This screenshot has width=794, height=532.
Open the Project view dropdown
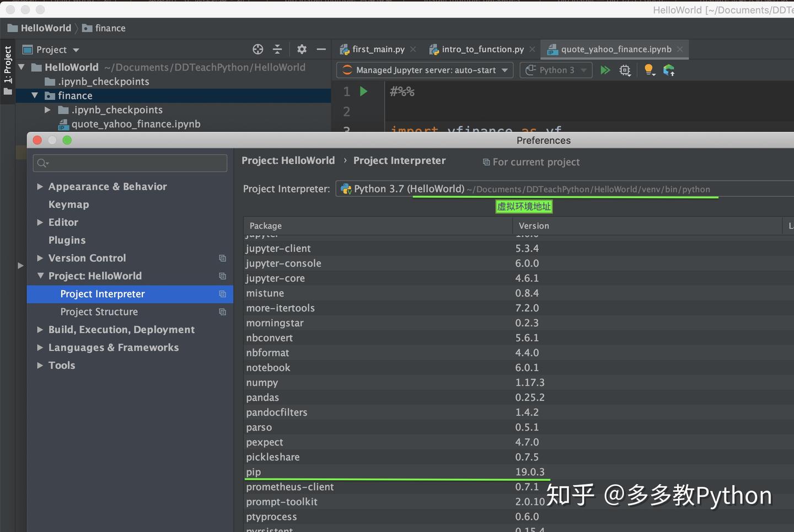(x=76, y=49)
